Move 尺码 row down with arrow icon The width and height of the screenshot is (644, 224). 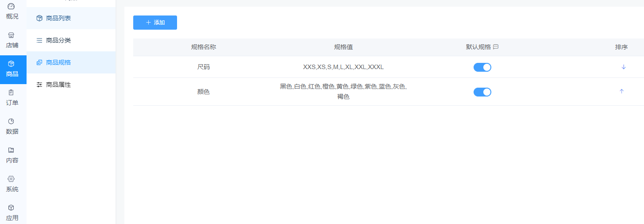[624, 67]
